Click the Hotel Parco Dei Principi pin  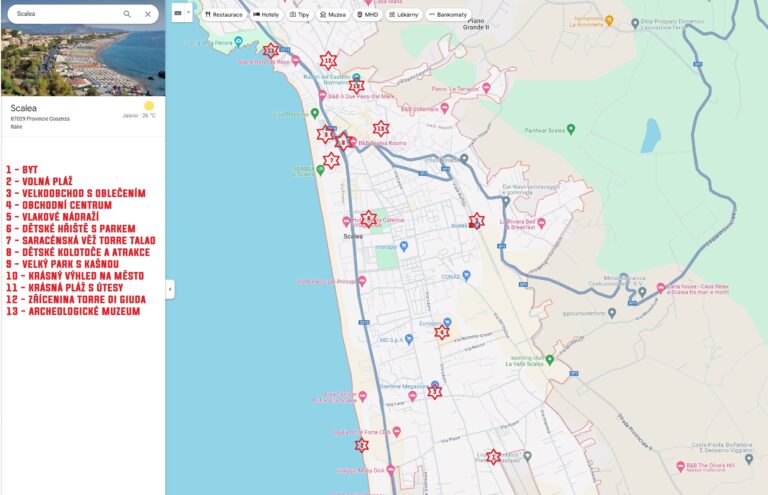click(x=362, y=282)
